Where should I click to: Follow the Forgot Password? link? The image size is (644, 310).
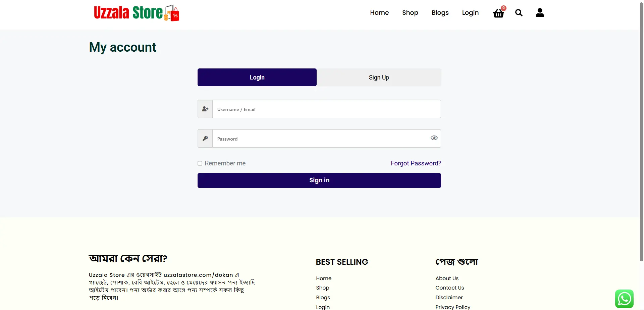pyautogui.click(x=416, y=163)
